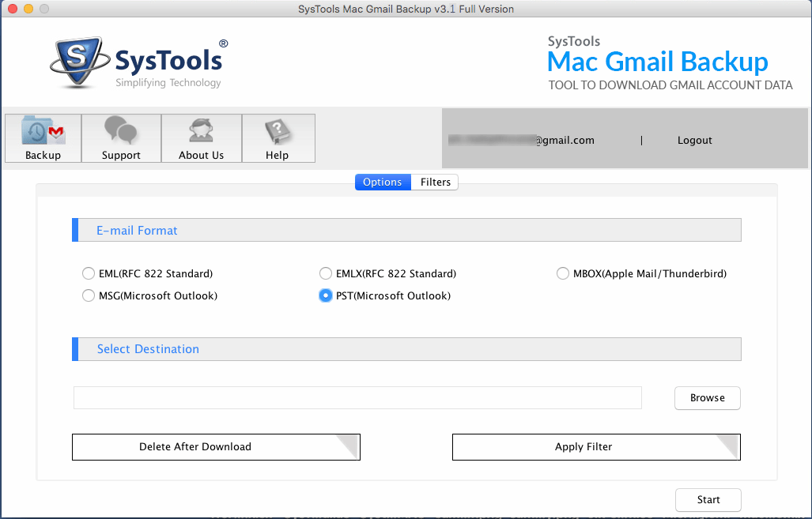Click the Browse button
Screen dimensions: 812x519
tap(707, 398)
